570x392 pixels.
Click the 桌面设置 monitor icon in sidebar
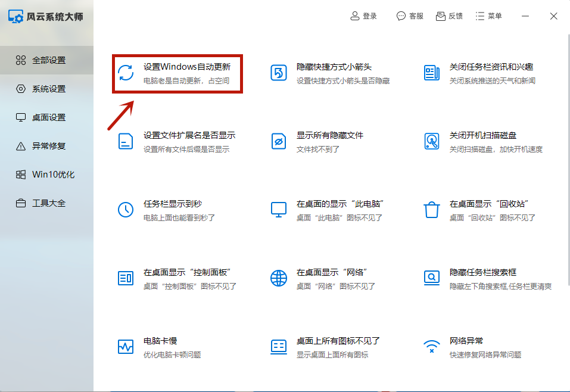pyautogui.click(x=21, y=117)
